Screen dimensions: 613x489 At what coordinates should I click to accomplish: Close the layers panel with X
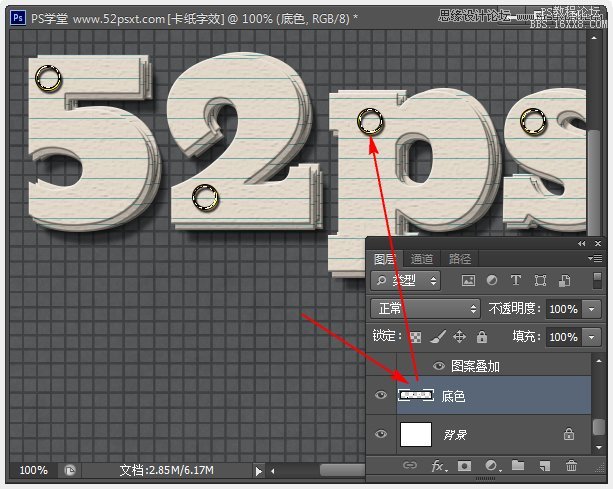pyautogui.click(x=598, y=244)
